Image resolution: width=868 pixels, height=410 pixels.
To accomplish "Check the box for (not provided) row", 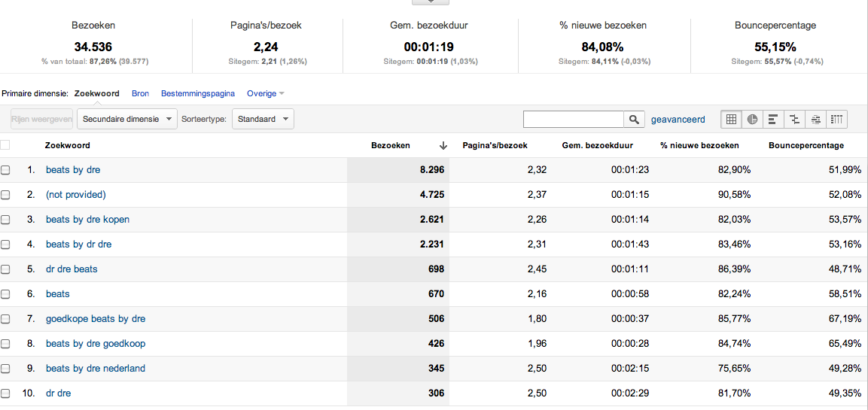I will (x=5, y=195).
